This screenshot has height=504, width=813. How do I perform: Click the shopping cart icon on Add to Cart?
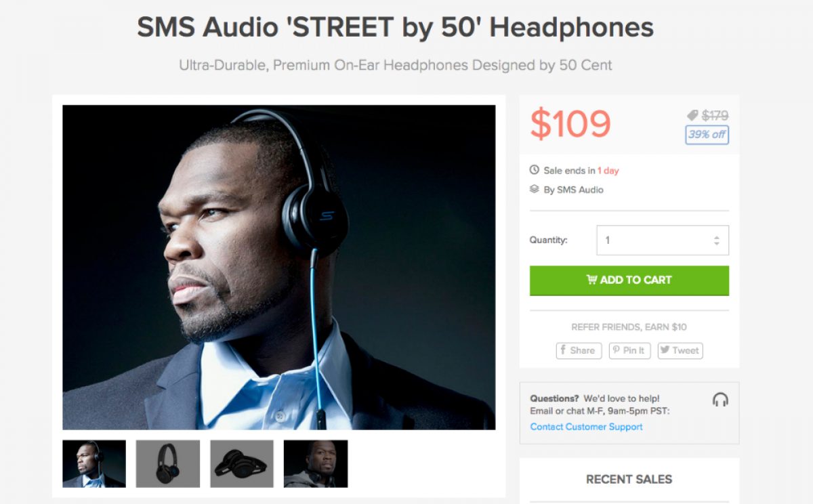pyautogui.click(x=591, y=280)
